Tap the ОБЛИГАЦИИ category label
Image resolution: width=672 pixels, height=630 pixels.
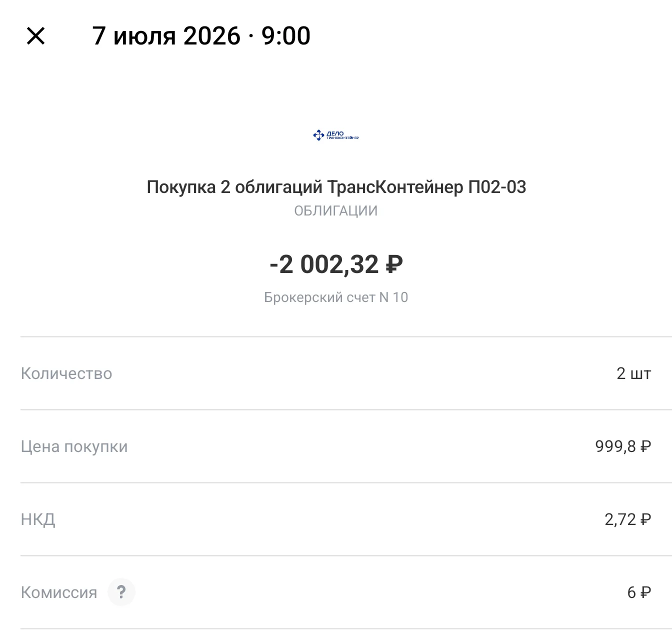(336, 211)
